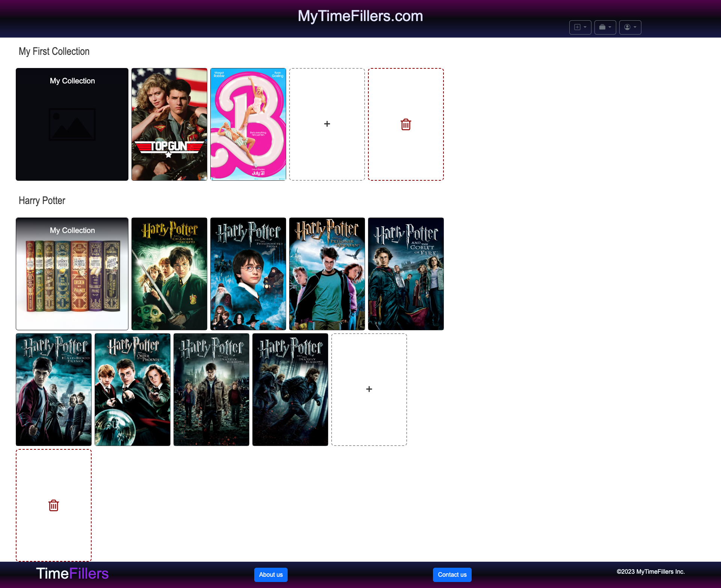
Task: Open the Philosopher's Stone poster
Action: click(x=248, y=274)
